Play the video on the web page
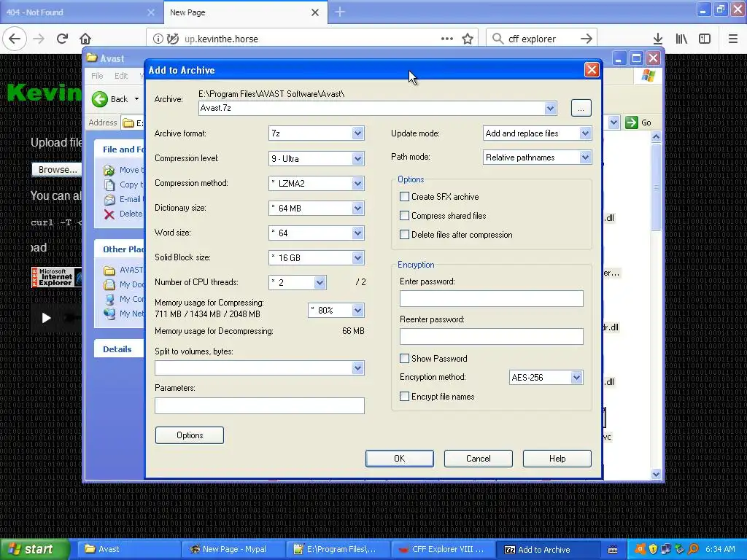The image size is (747, 560). tap(46, 318)
